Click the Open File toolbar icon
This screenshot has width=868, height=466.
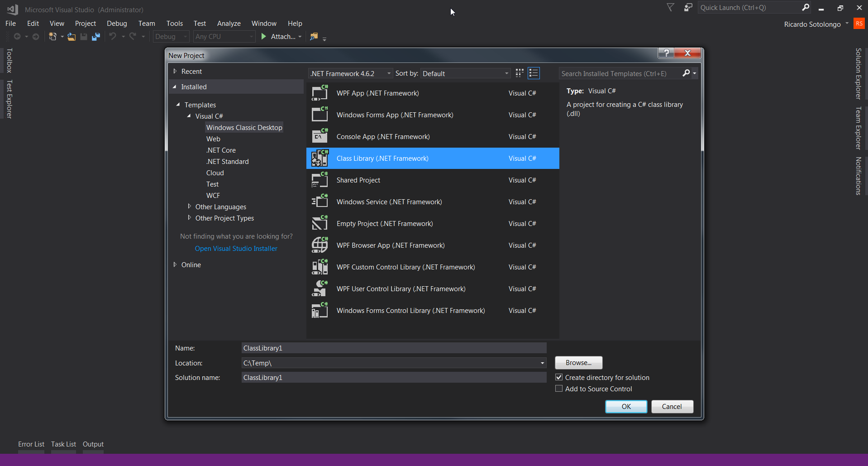coord(72,37)
